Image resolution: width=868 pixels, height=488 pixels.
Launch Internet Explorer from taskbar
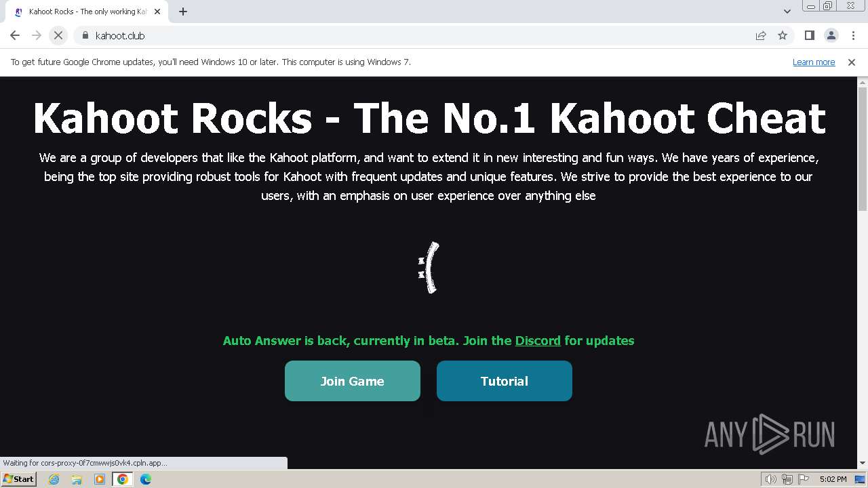click(54, 479)
